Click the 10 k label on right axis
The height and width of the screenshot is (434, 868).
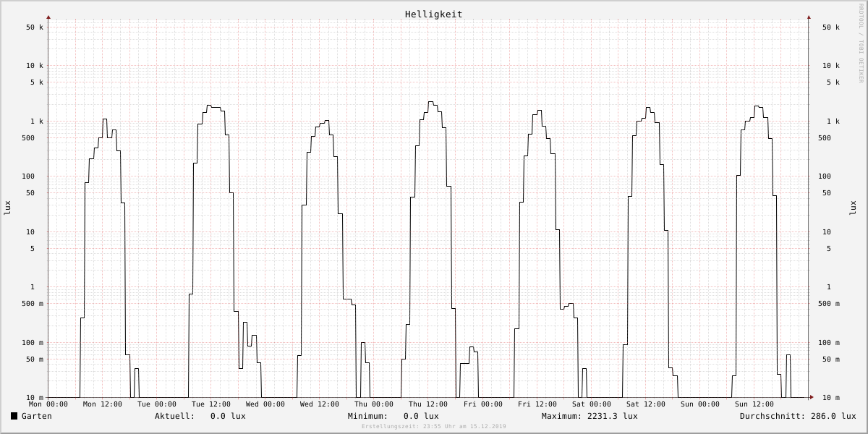click(x=831, y=66)
